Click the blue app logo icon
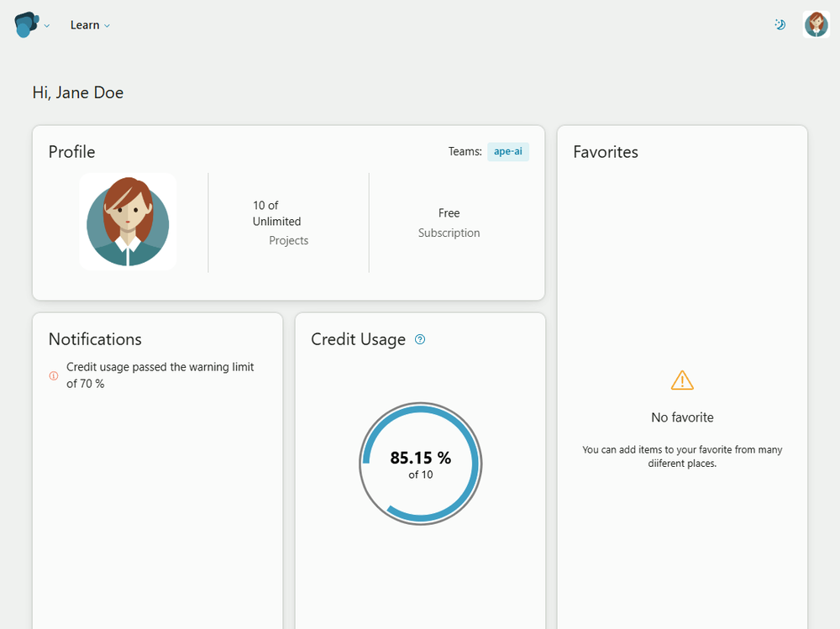This screenshot has height=629, width=840. [x=26, y=24]
